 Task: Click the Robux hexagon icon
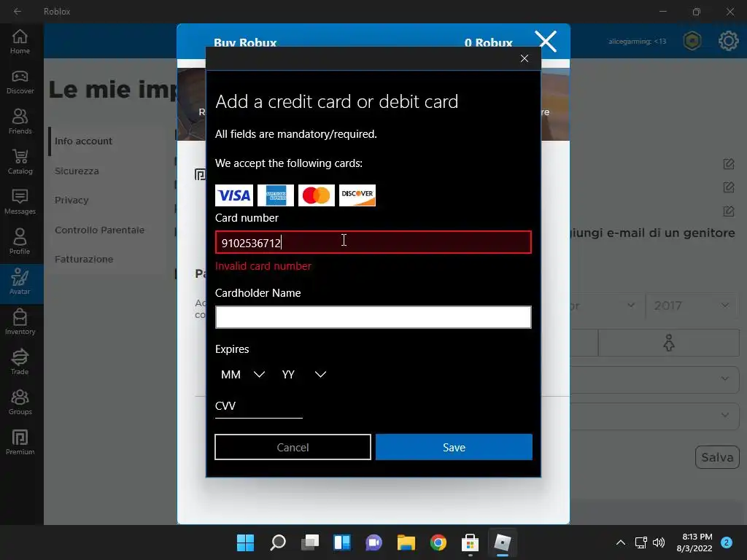point(692,41)
